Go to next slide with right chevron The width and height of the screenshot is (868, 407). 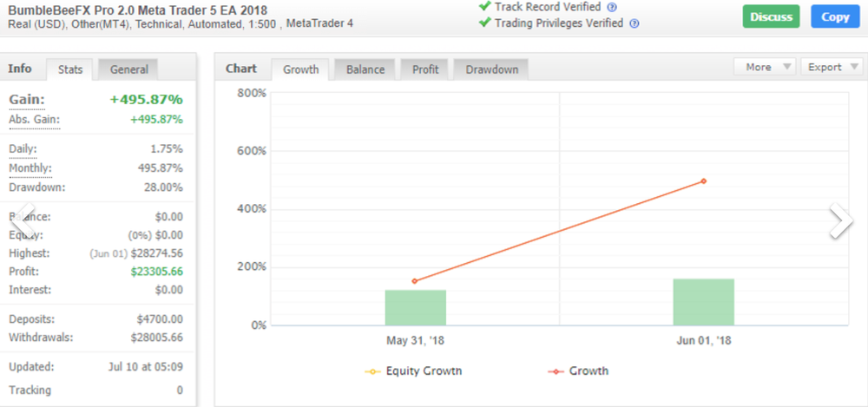839,221
